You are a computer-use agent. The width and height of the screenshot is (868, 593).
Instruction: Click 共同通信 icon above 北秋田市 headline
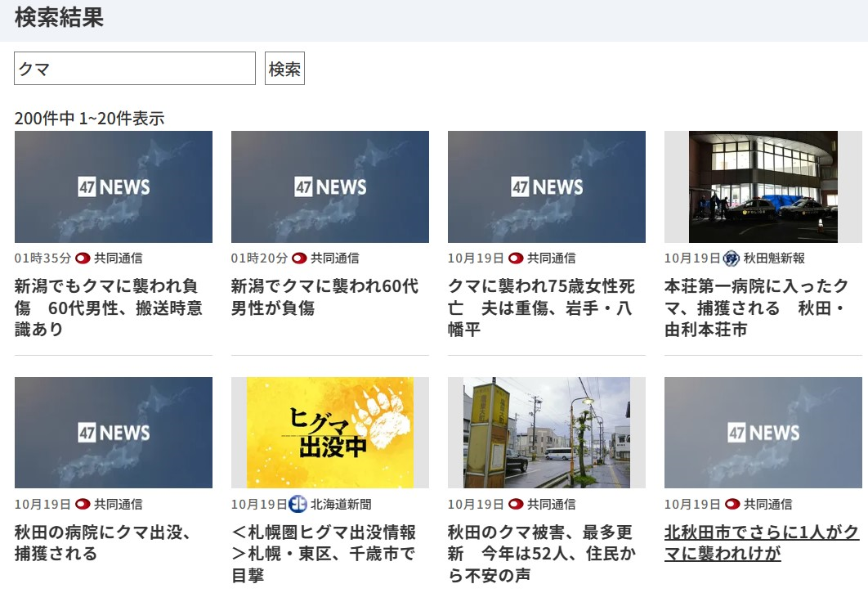[x=732, y=505]
